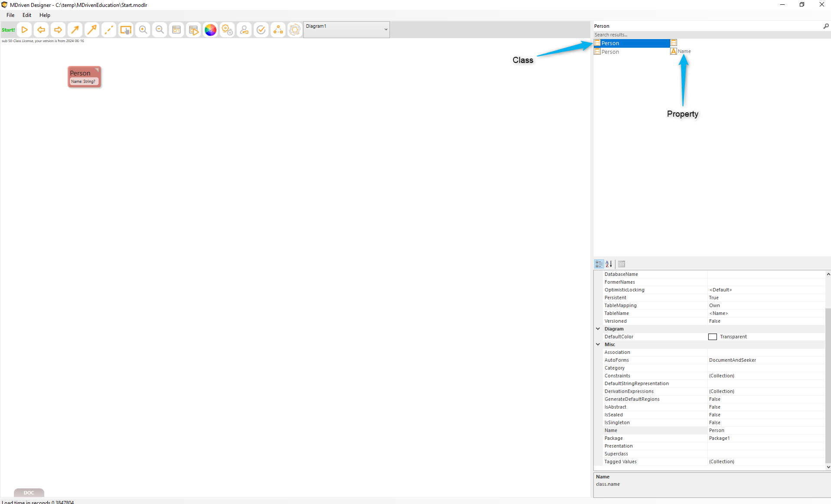Collapse the Diagram property section
This screenshot has width=831, height=504.
click(598, 329)
